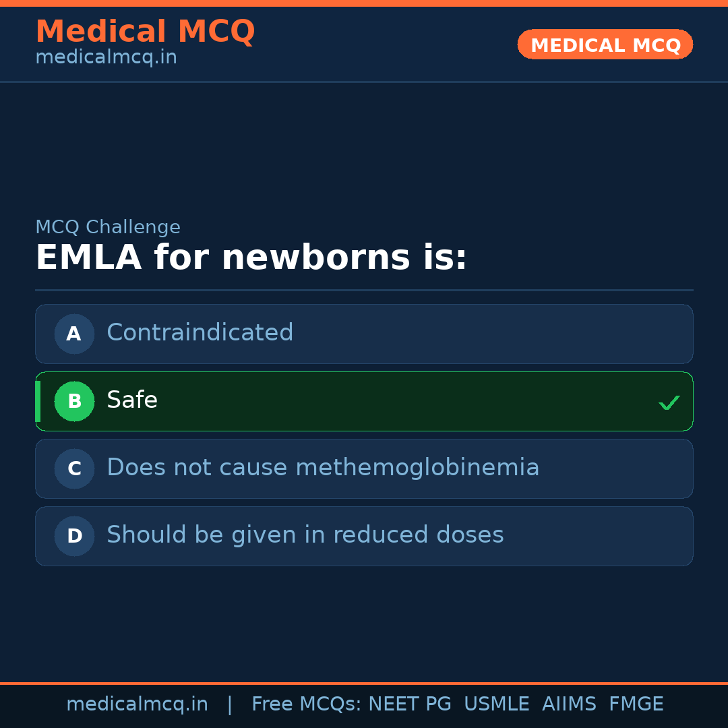Click the orange Medical MCQ logo title
This screenshot has width=728, height=728.
[145, 32]
